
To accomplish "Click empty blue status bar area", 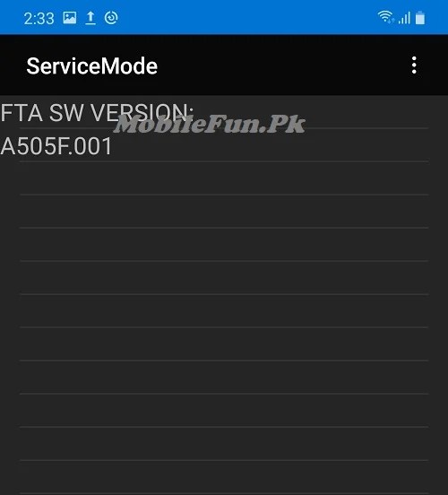I will 246,17.
